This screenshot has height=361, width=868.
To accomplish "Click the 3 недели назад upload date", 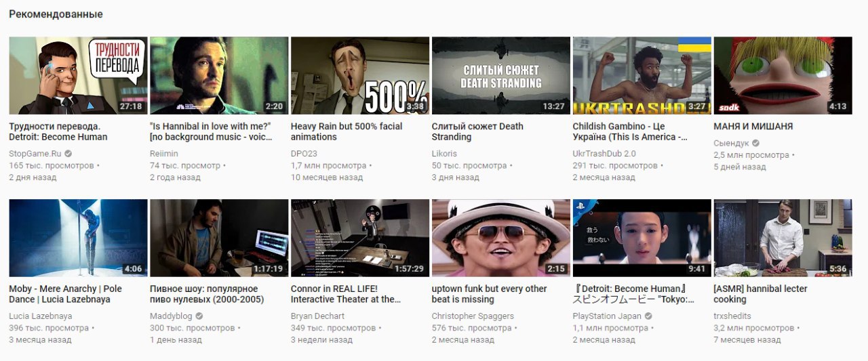I will click(321, 340).
